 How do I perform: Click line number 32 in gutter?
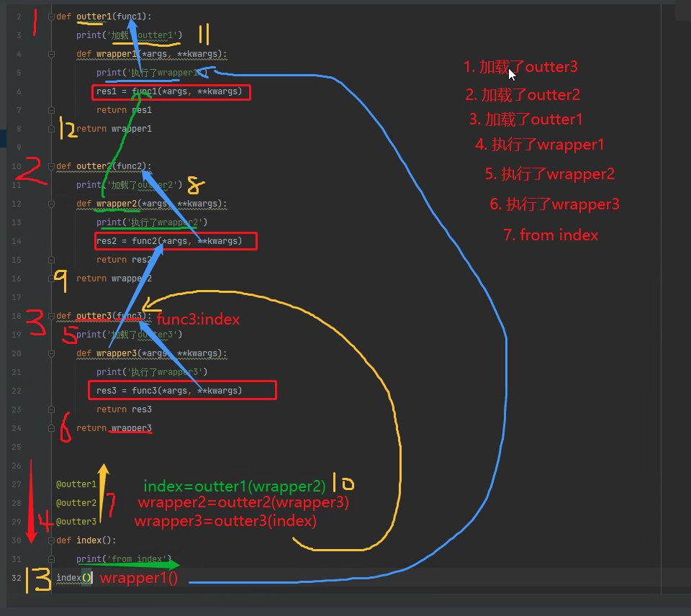tap(17, 578)
